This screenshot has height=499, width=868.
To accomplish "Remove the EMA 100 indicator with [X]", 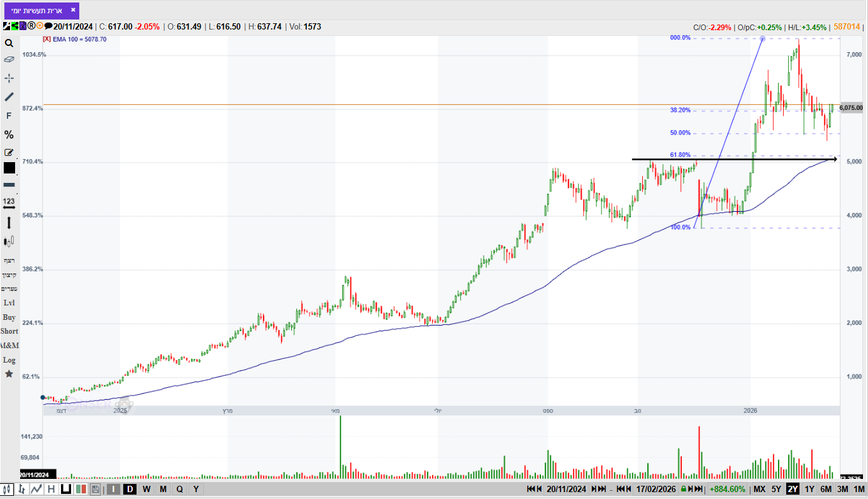I will pos(47,39).
